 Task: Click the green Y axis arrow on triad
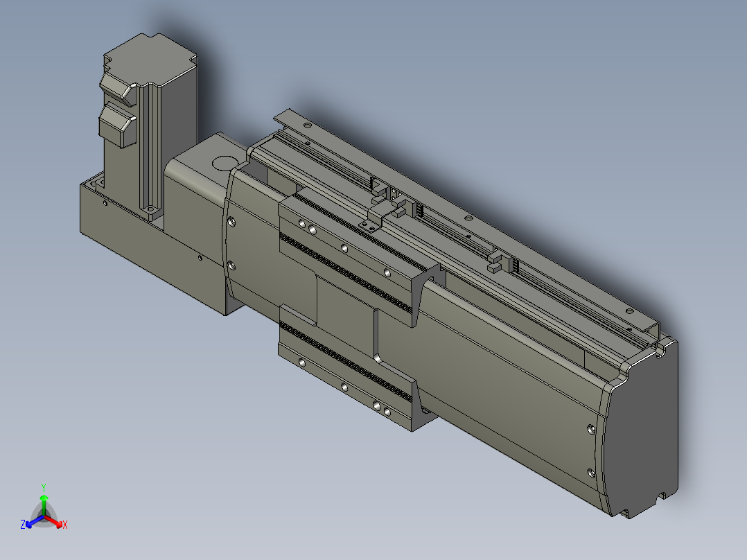click(x=44, y=501)
